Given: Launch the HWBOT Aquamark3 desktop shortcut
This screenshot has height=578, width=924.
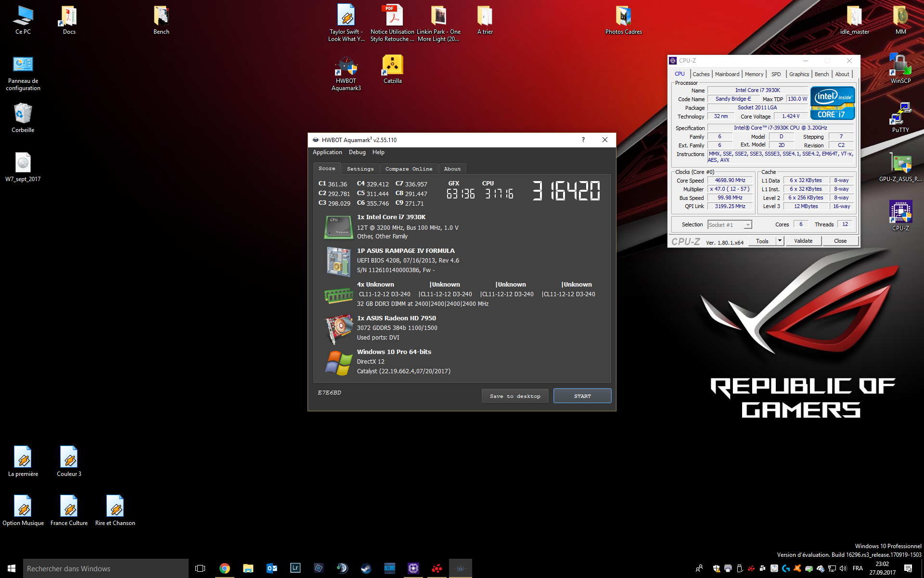Looking at the screenshot, I should point(346,73).
